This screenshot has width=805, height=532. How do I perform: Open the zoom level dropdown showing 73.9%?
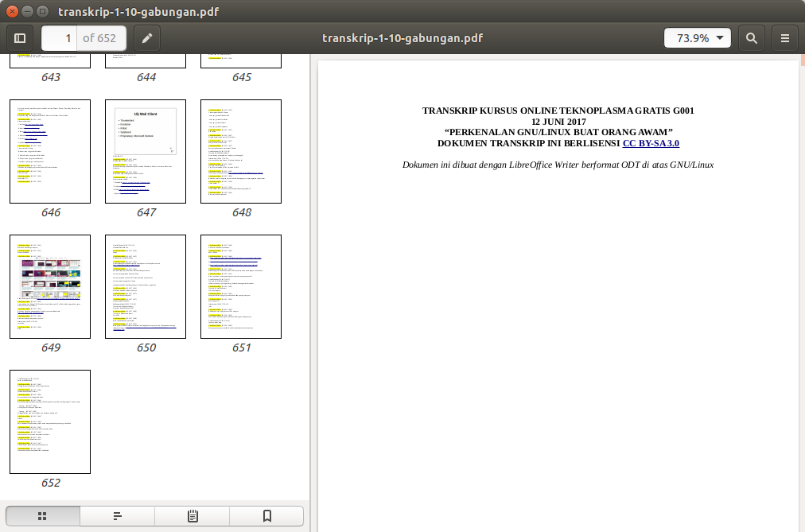[697, 37]
